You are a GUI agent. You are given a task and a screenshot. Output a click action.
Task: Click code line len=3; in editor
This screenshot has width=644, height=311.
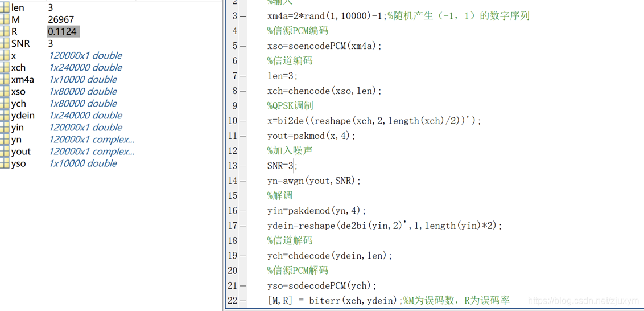coord(283,76)
